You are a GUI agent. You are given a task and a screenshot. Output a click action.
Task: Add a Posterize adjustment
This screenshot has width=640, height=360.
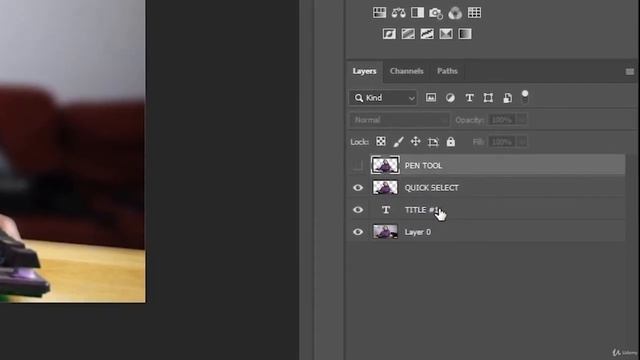click(x=408, y=34)
